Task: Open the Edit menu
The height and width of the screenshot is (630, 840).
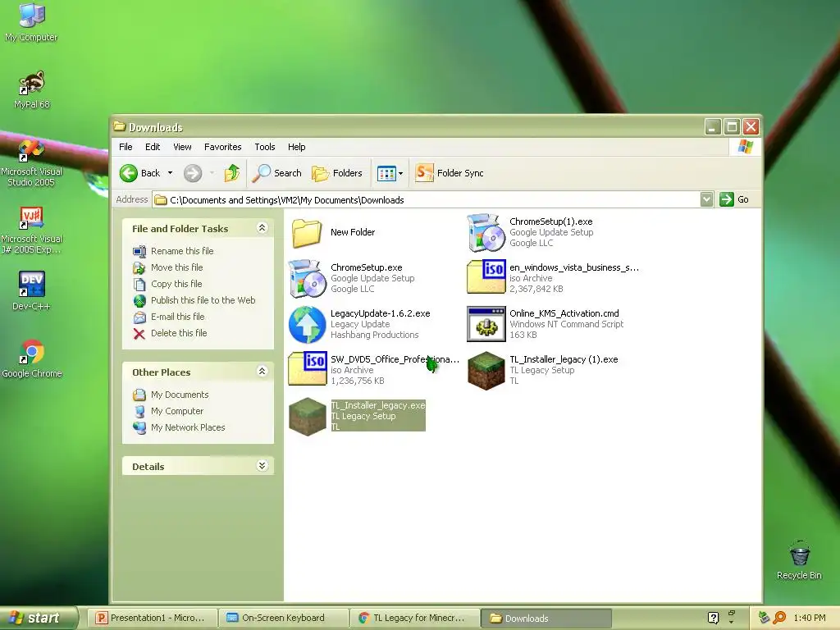Action: coord(153,147)
